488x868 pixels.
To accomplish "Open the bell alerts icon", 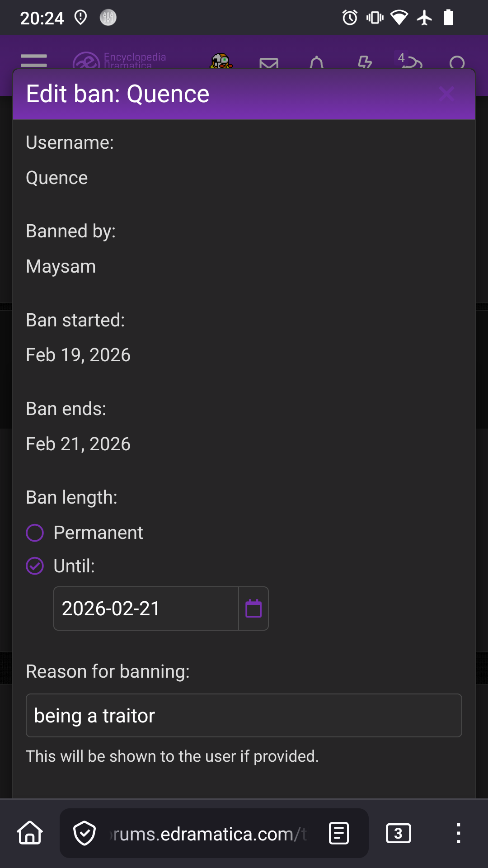I will [x=317, y=63].
